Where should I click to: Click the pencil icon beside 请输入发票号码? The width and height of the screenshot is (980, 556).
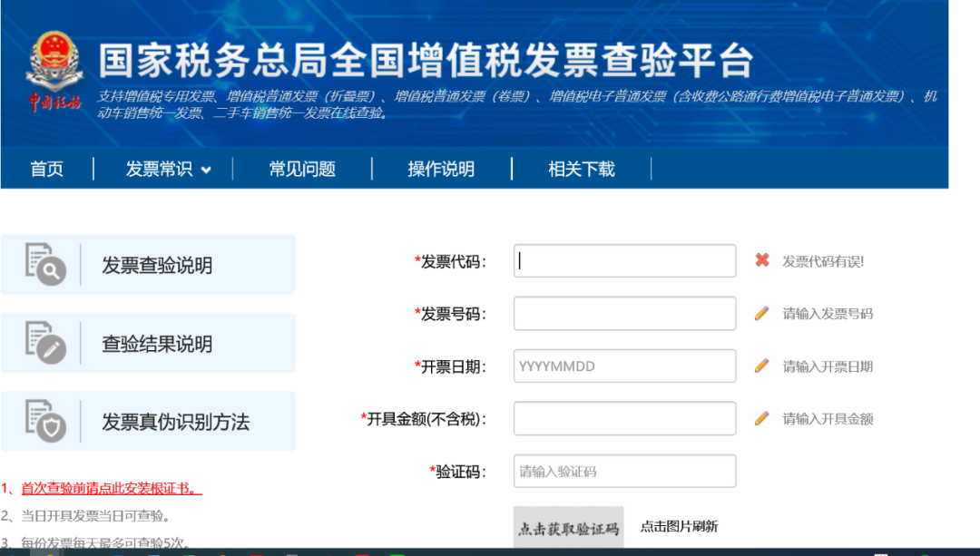pos(762,313)
